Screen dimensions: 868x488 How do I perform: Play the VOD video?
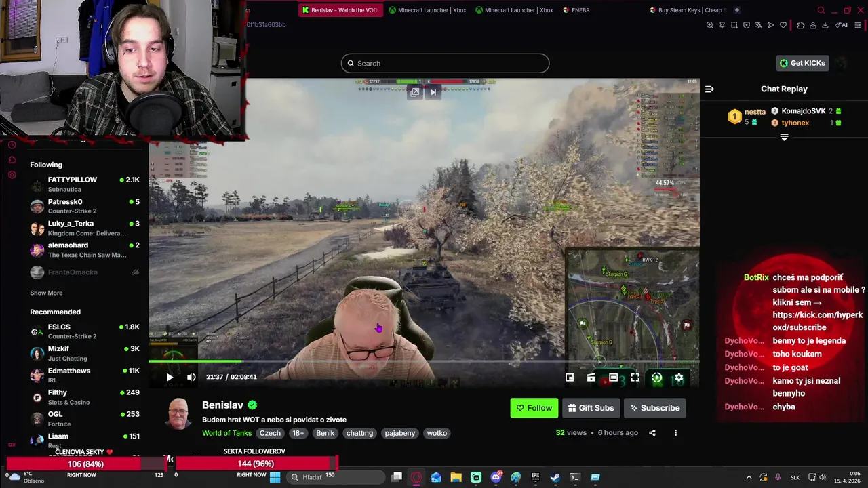click(x=170, y=378)
